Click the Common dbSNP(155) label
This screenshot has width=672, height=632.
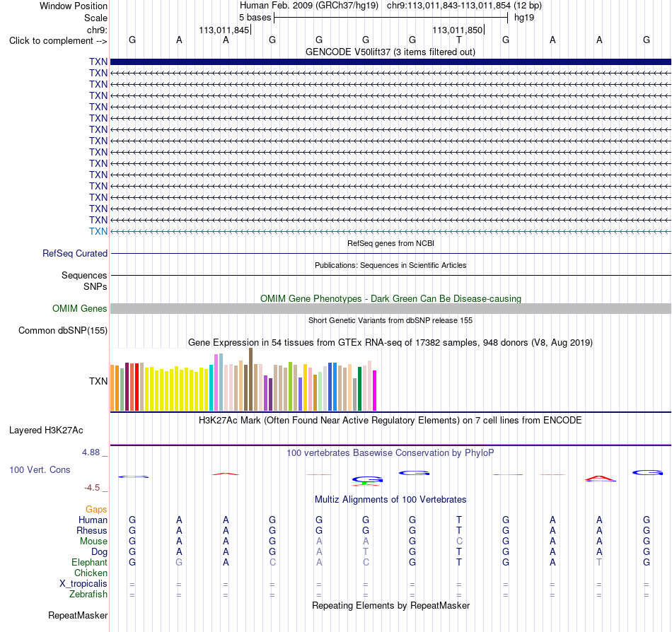63,331
